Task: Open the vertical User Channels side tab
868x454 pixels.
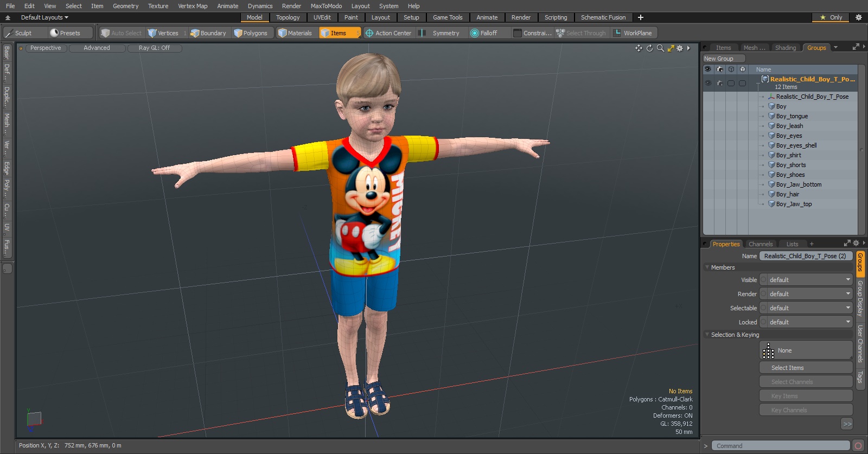Action: (x=860, y=344)
